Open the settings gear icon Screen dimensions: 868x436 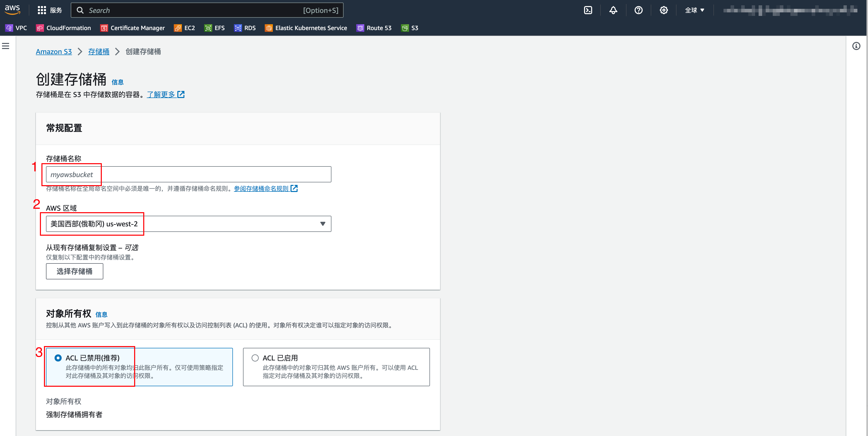click(664, 10)
